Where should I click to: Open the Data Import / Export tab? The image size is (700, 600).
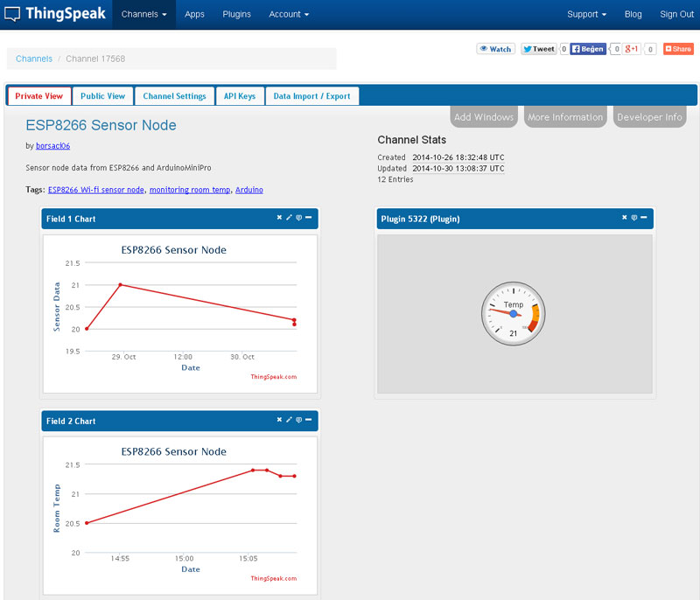[312, 96]
